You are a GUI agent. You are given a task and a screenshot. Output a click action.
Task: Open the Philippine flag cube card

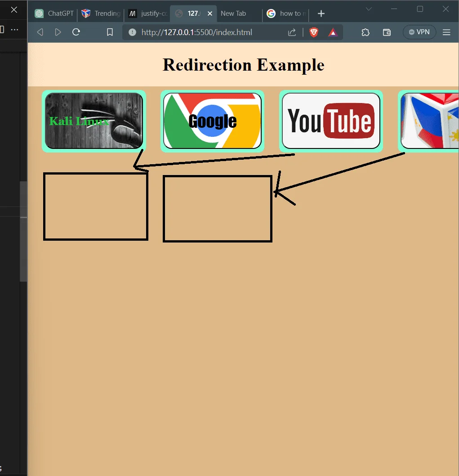click(x=428, y=121)
